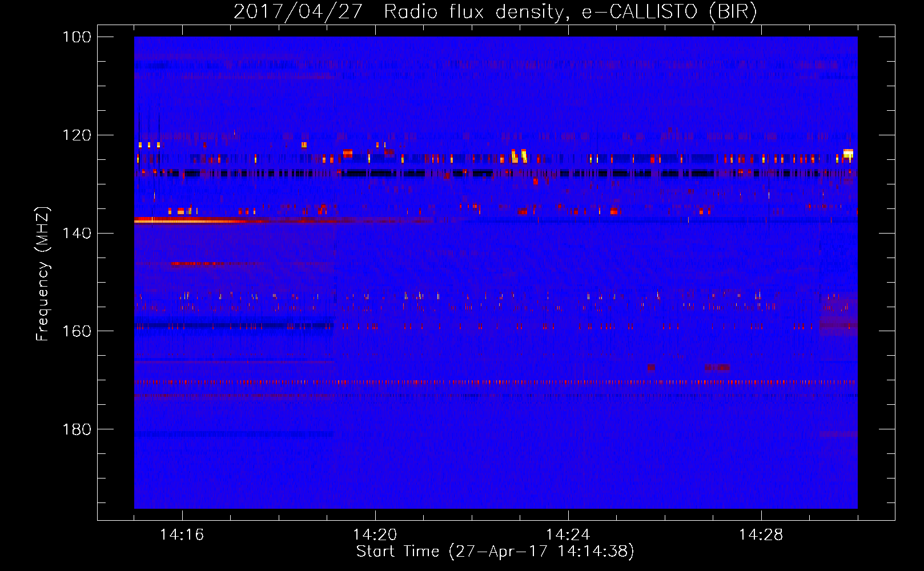This screenshot has width=924, height=571.
Task: Click the 100 frequency tick label
Action: 77,37
